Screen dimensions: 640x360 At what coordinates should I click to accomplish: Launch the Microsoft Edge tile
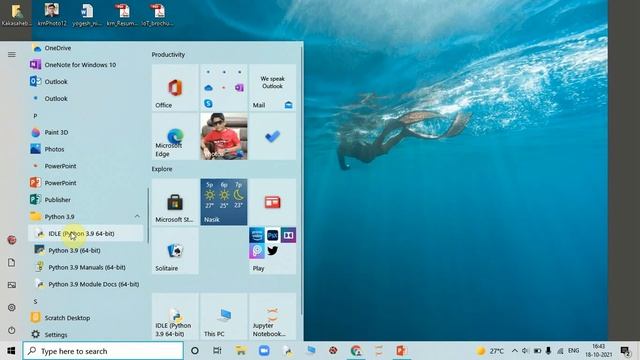click(175, 136)
